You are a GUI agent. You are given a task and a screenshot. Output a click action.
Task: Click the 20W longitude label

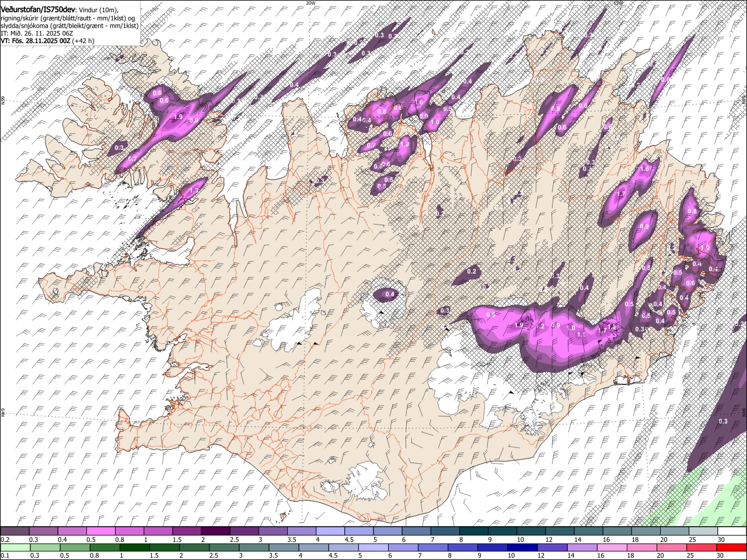tap(310, 3)
